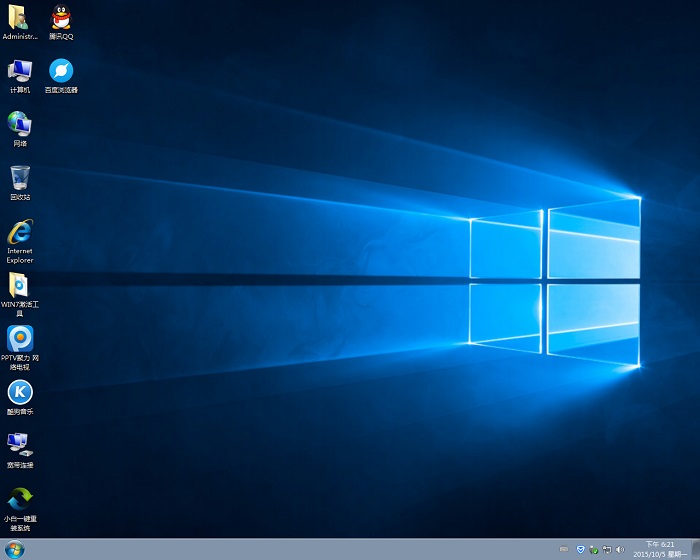Select the 计算机 (Computer) desktop icon
The height and width of the screenshot is (560, 700).
pyautogui.click(x=20, y=72)
